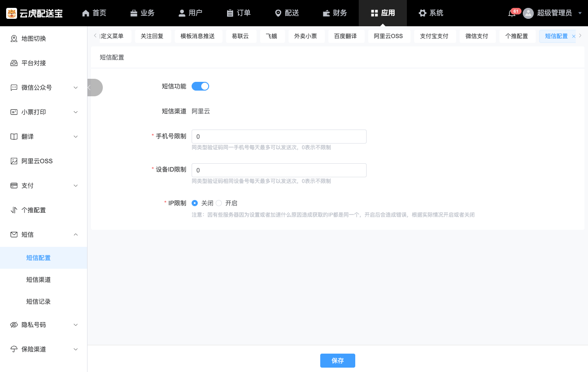Expand the 保险渠道 submenu

coord(76,349)
